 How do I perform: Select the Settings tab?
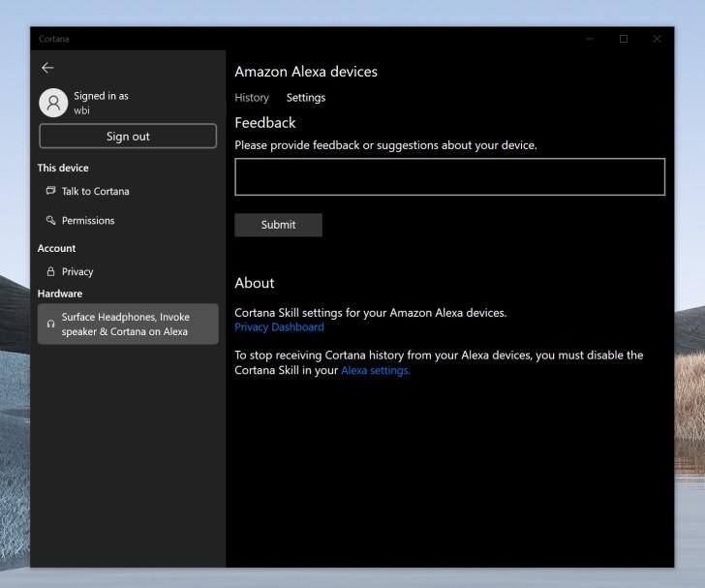pyautogui.click(x=306, y=98)
